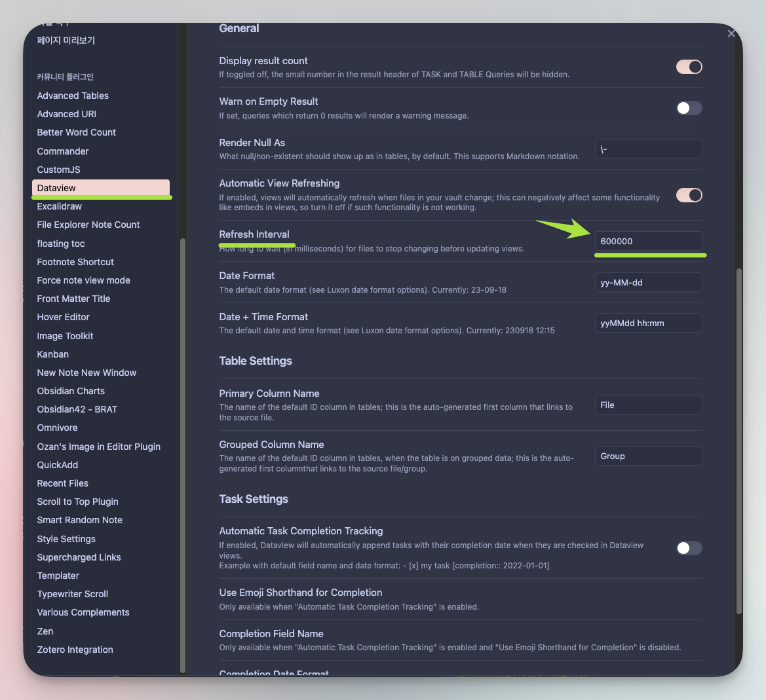766x700 pixels.
Task: Select the Kanban plugin entry
Action: point(52,354)
